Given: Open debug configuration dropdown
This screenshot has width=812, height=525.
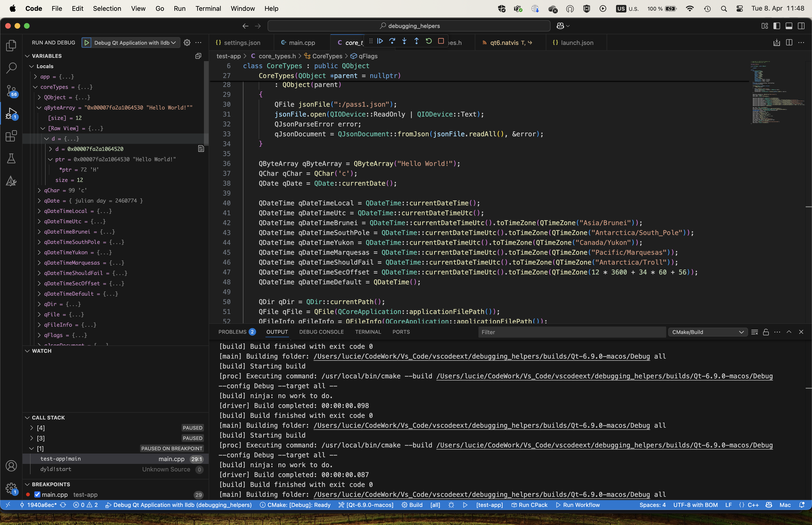Looking at the screenshot, I should (x=135, y=43).
